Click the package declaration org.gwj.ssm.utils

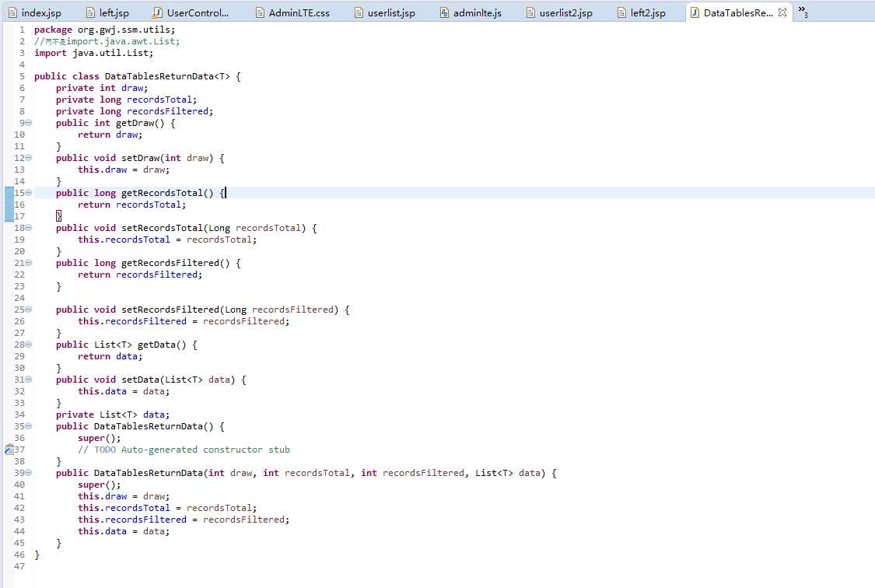103,30
